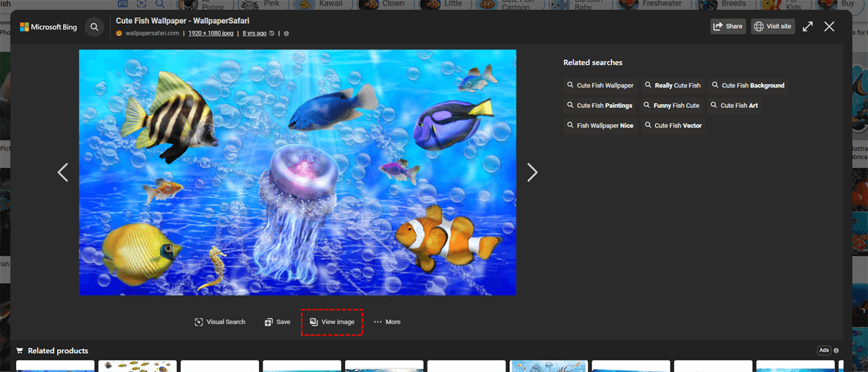Start a Visual Search on the image
The width and height of the screenshot is (868, 372).
(220, 322)
